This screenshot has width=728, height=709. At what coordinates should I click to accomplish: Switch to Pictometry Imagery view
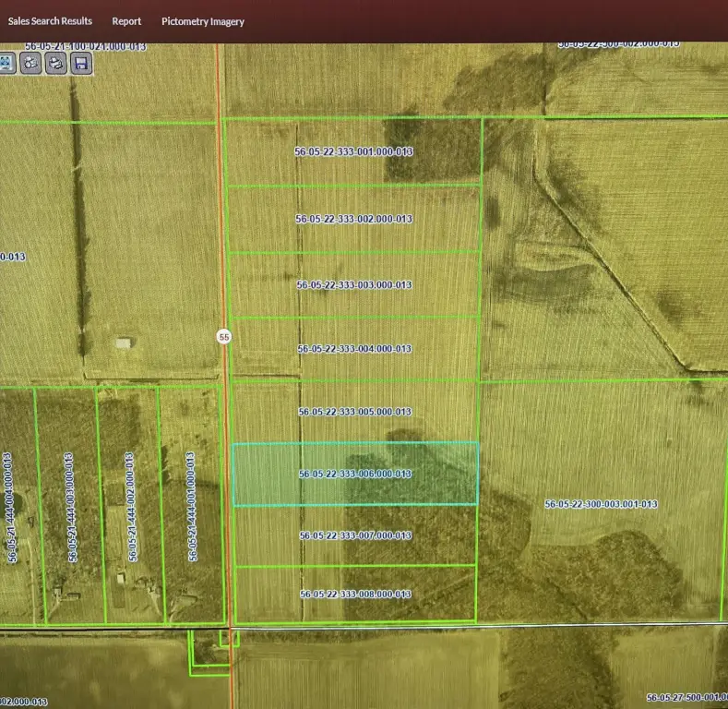coord(202,21)
